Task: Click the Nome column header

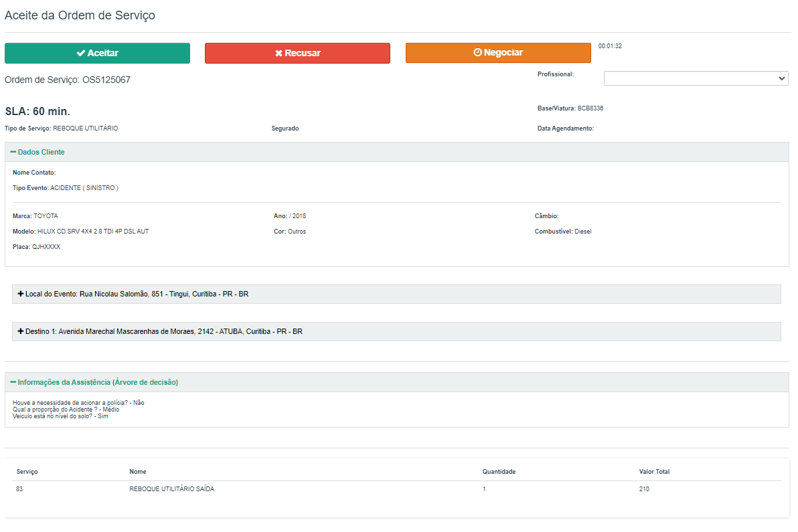Action: (138, 472)
